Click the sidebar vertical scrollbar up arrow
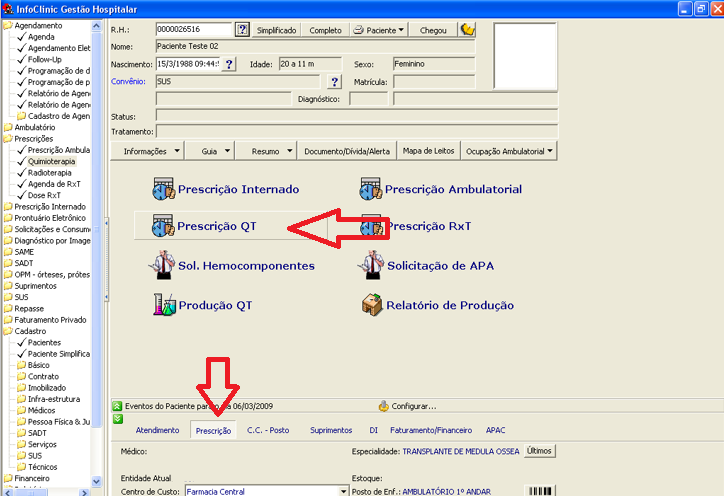Screen dimensions: 724x496 pyautogui.click(x=97, y=26)
